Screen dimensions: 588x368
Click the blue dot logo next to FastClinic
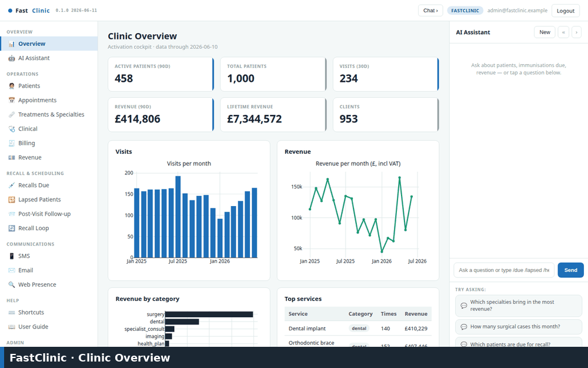click(10, 11)
